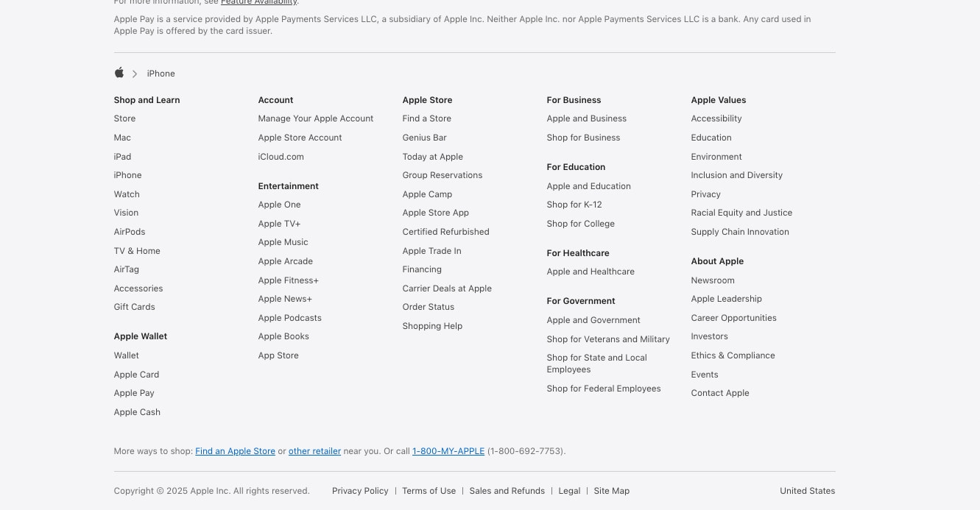This screenshot has width=980, height=510.
Task: Click Apple Trade In link
Action: coord(431,251)
